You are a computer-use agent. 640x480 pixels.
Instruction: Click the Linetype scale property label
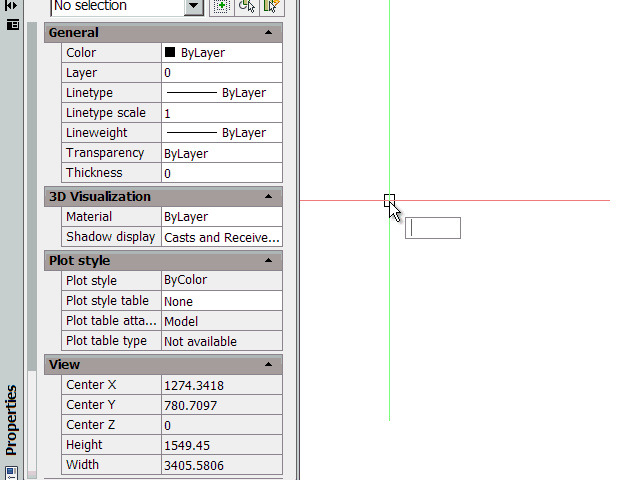[x=106, y=113]
